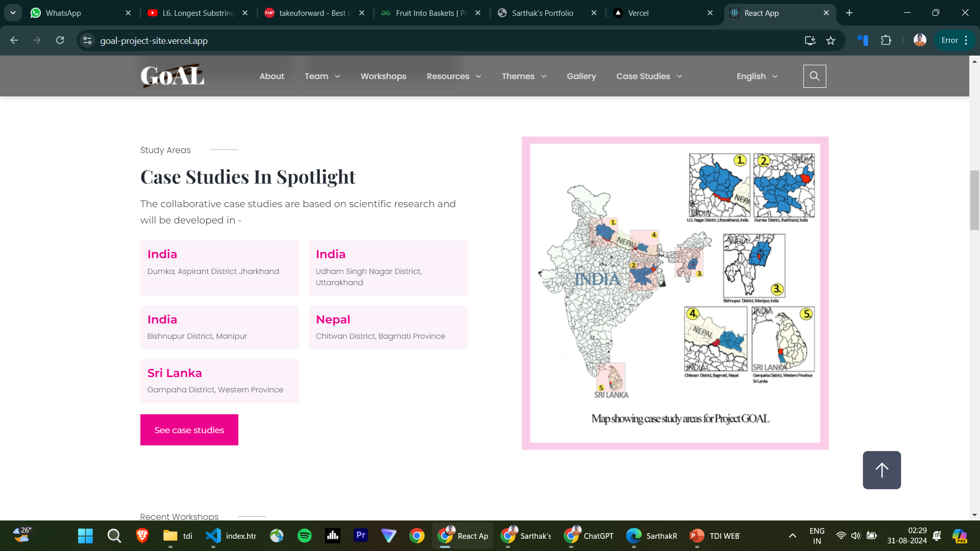Go to the Workshops page
Screen dimensions: 980x551
tap(383, 76)
